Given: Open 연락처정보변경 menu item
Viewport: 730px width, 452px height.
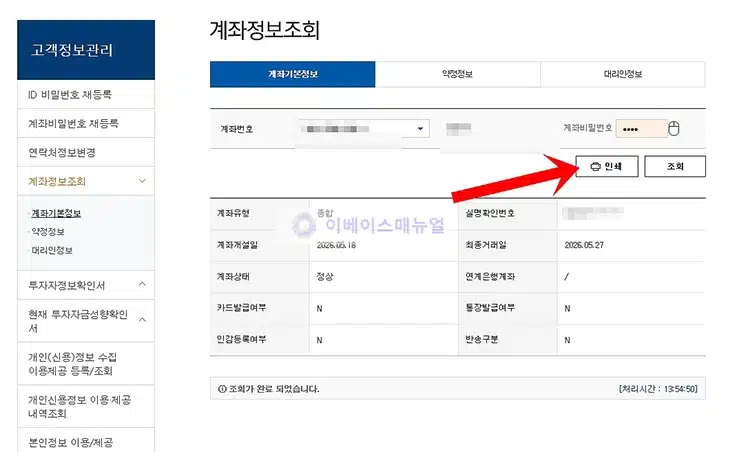Looking at the screenshot, I should click(86, 152).
